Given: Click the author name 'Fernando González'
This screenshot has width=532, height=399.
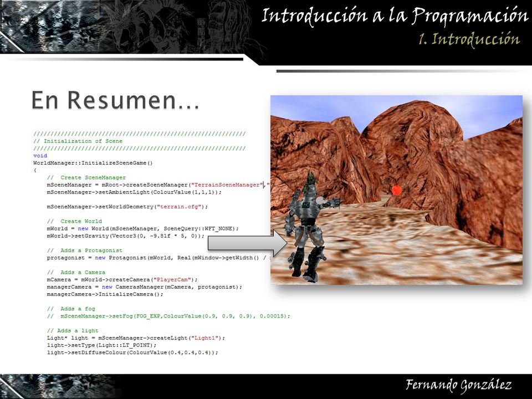Looking at the screenshot, I should point(458,386).
